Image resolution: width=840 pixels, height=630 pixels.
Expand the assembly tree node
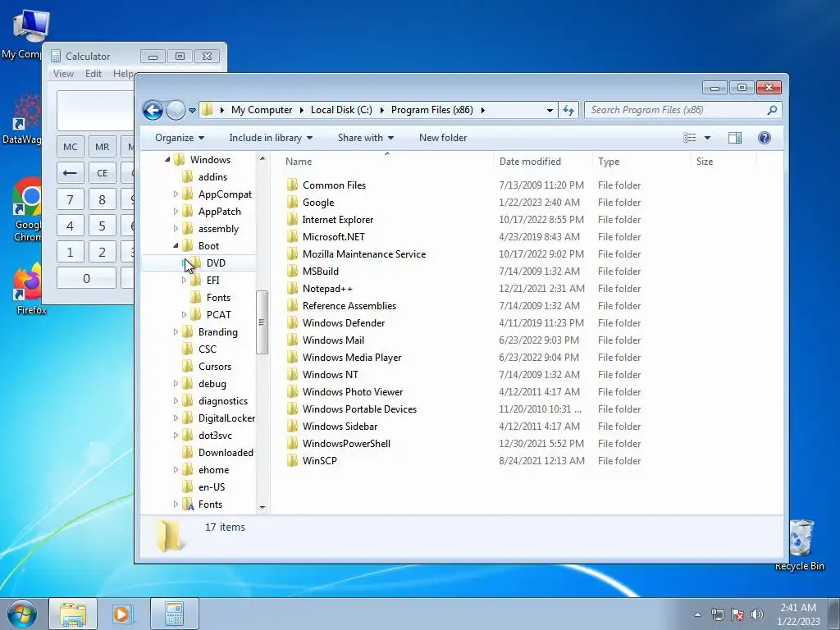pyautogui.click(x=176, y=229)
